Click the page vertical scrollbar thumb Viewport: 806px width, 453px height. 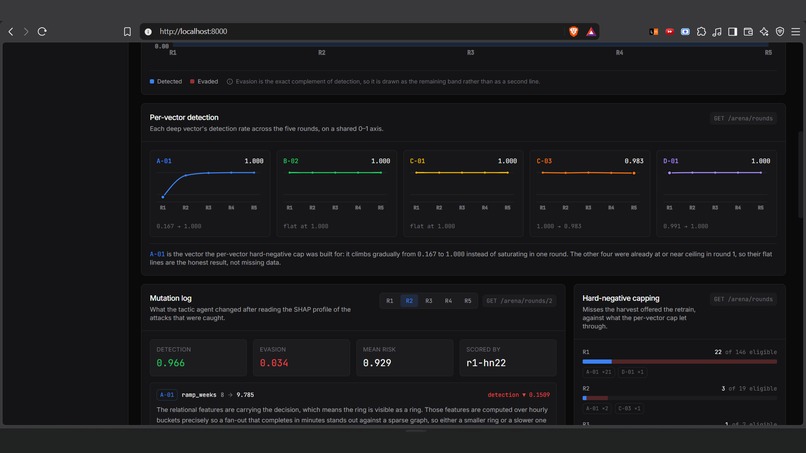pyautogui.click(x=800, y=175)
